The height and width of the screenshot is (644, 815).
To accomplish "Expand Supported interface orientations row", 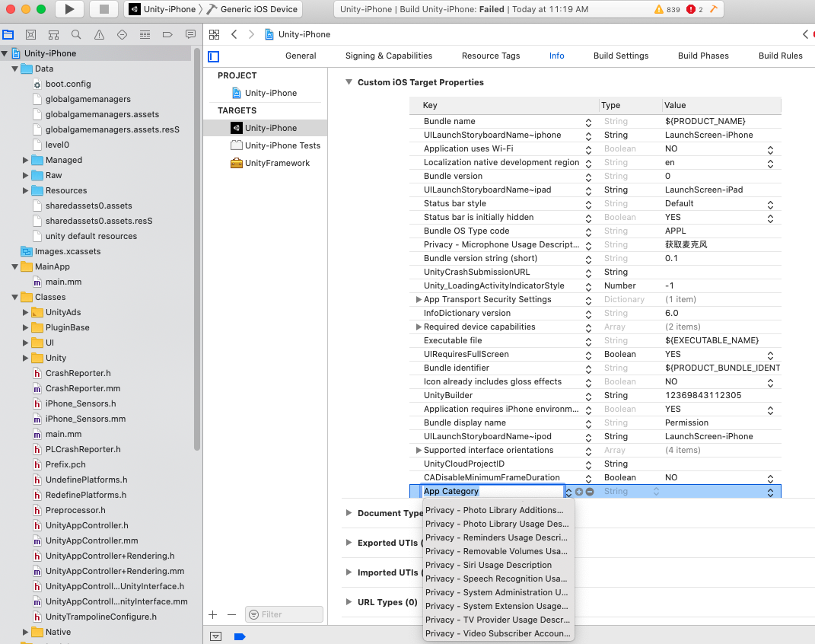I will [x=419, y=450].
